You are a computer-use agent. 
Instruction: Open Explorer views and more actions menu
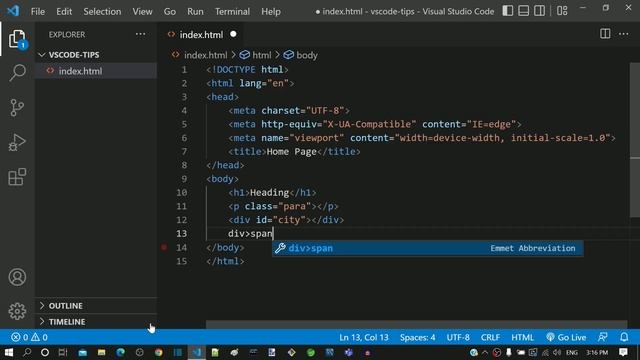tap(140, 34)
